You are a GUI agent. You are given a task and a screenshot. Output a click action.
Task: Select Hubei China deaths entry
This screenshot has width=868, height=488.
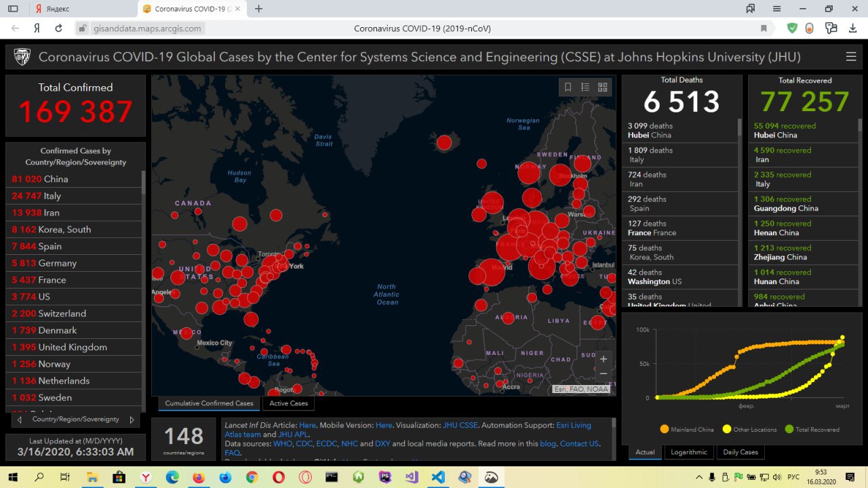(679, 130)
